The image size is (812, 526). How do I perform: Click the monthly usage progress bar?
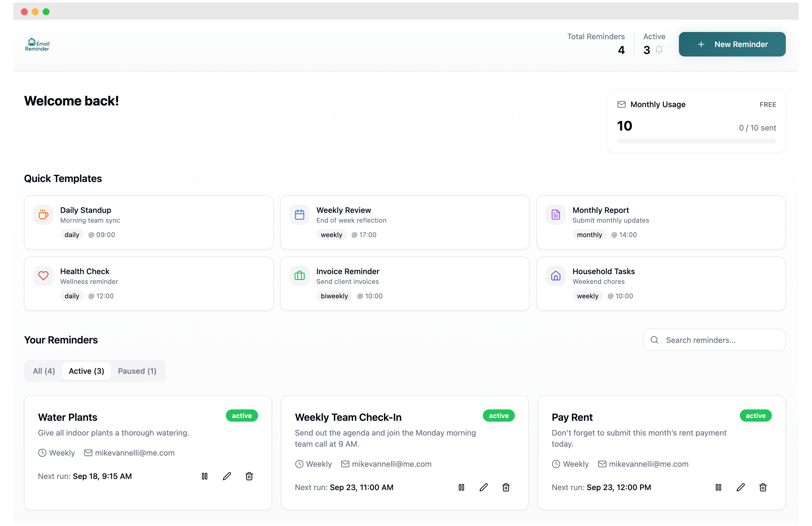pos(696,141)
